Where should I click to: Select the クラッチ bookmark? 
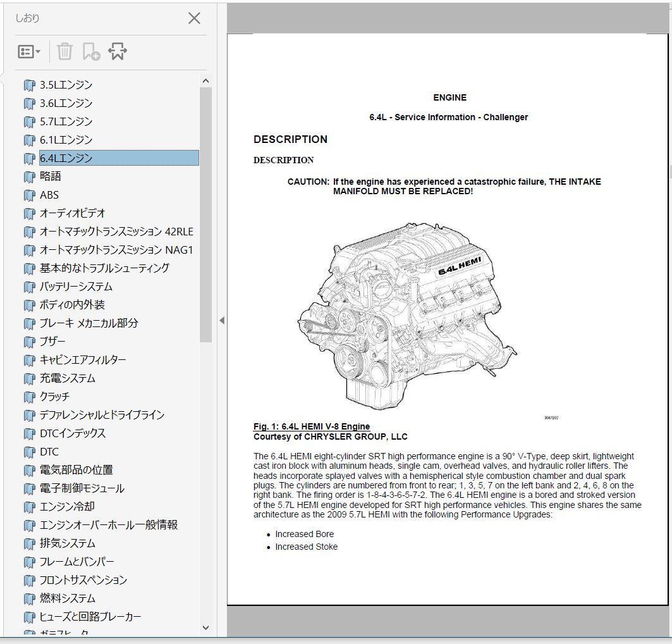coord(54,397)
